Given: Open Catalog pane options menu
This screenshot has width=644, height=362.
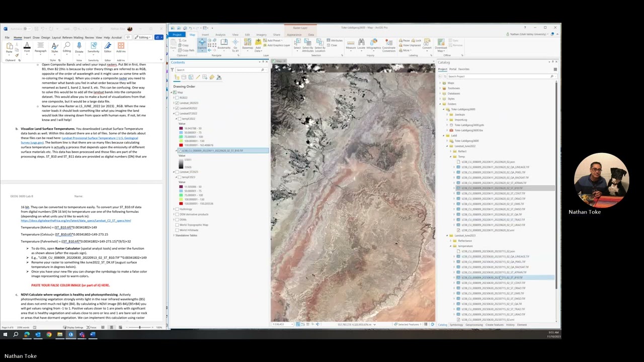Looking at the screenshot, I should tap(555, 69).
